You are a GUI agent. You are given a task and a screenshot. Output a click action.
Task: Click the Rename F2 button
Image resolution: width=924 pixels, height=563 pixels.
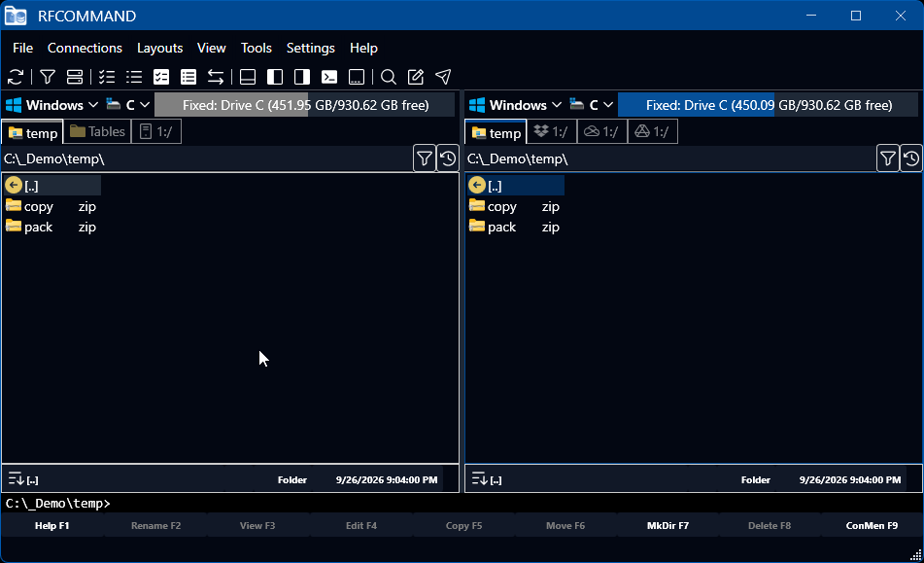[x=155, y=525]
